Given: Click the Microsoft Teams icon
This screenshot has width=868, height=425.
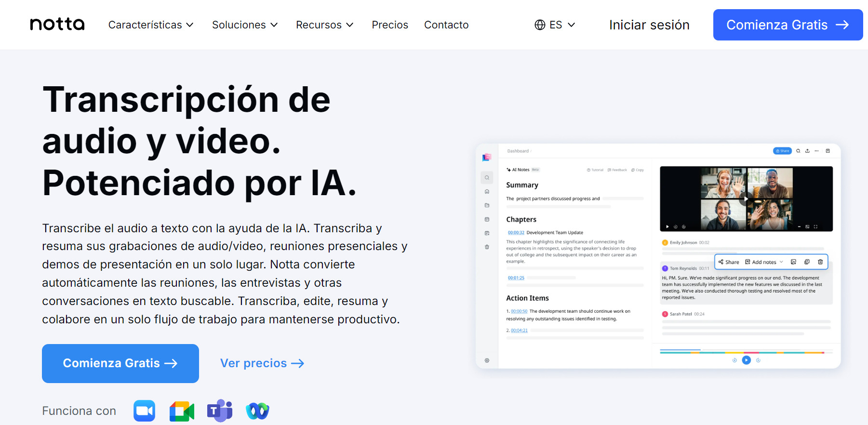Looking at the screenshot, I should [x=220, y=411].
